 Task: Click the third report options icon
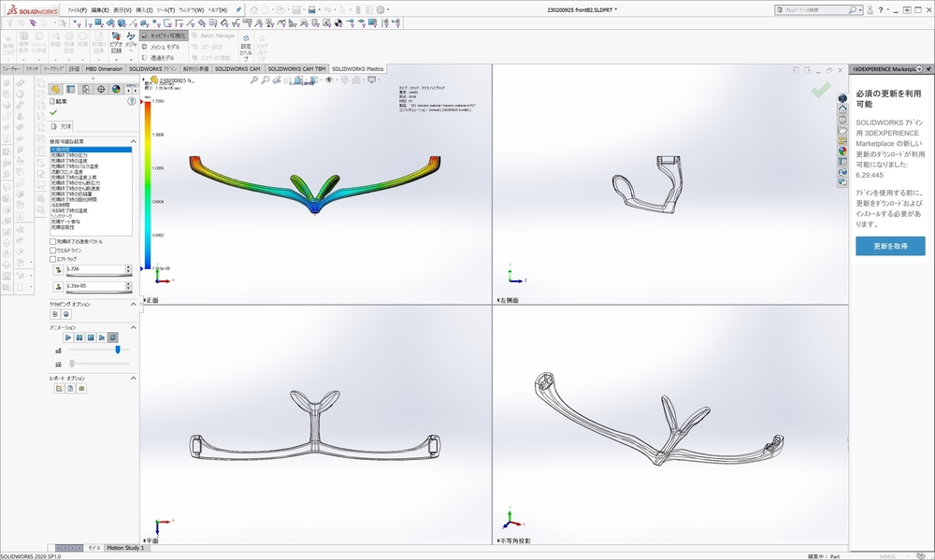click(81, 388)
